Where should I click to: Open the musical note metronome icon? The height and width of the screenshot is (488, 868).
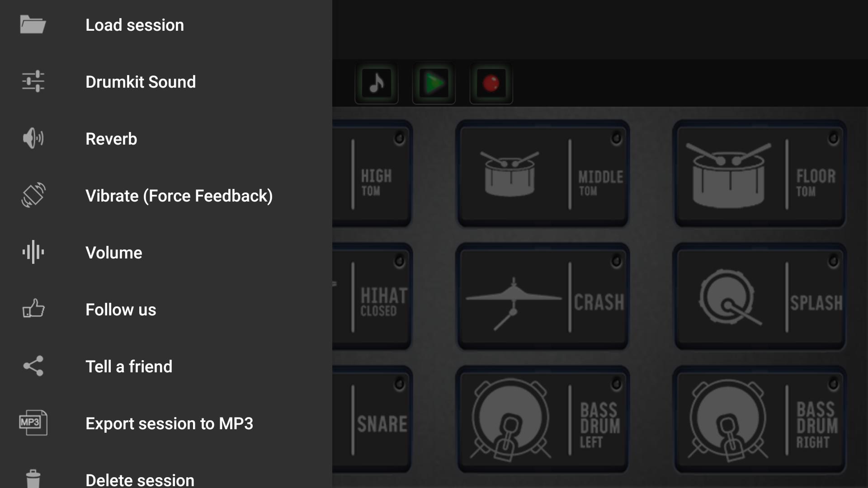point(376,84)
